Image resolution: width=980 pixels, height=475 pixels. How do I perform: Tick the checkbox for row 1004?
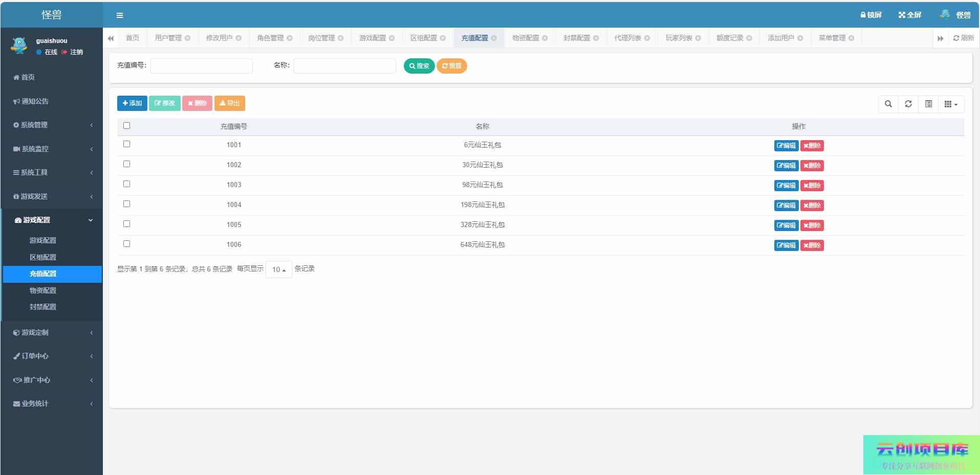127,204
